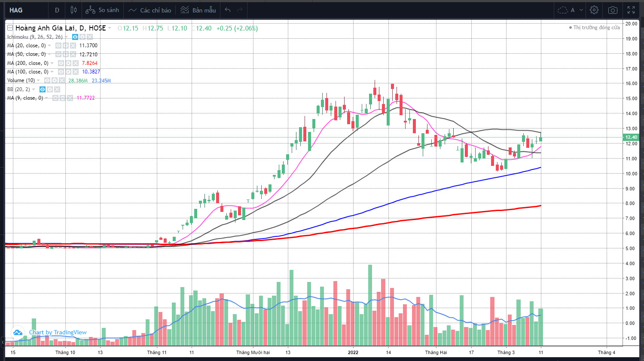Toggle visibility of Volume (10)

[47, 80]
